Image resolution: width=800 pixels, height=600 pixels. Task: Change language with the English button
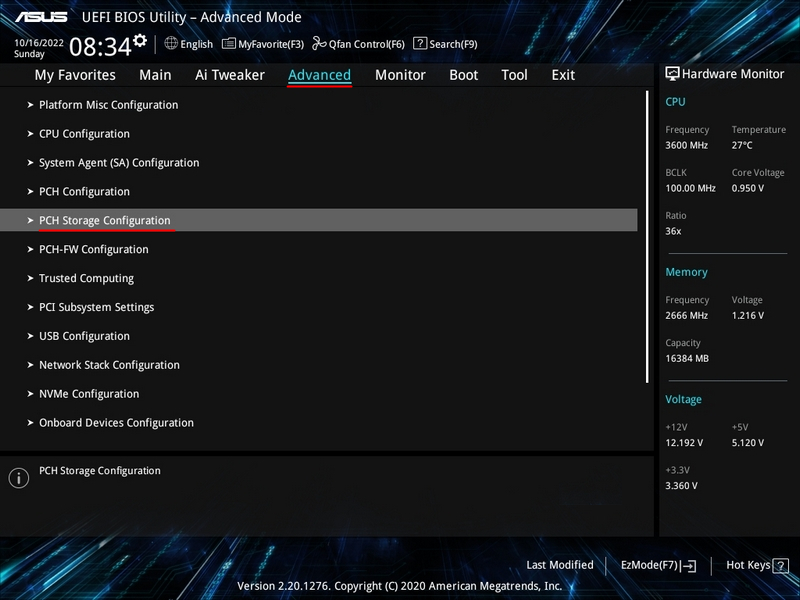pos(196,44)
